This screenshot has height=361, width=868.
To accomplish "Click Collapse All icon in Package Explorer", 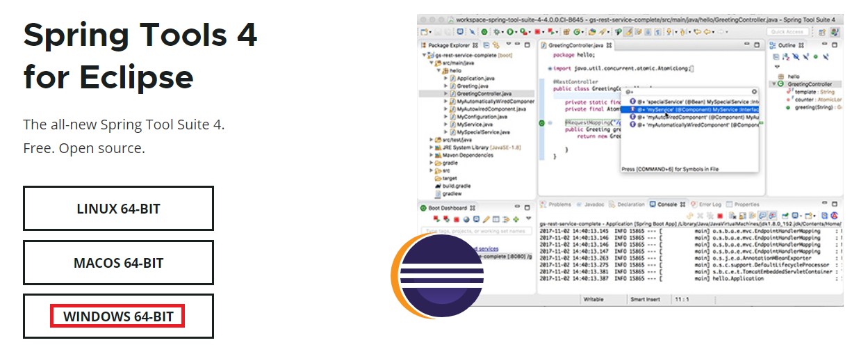I will pos(488,45).
